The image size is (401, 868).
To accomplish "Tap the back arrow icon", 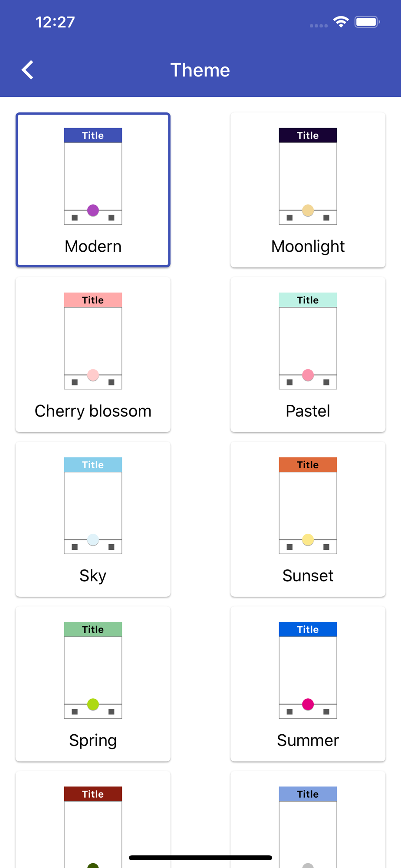I will pos(28,70).
